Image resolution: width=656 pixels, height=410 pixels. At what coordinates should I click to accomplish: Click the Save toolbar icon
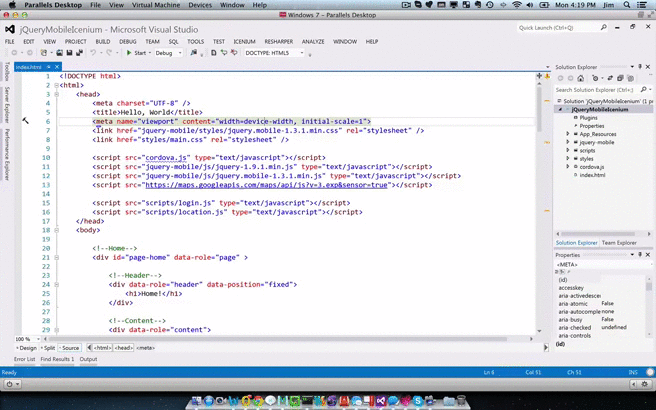pyautogui.click(x=69, y=53)
